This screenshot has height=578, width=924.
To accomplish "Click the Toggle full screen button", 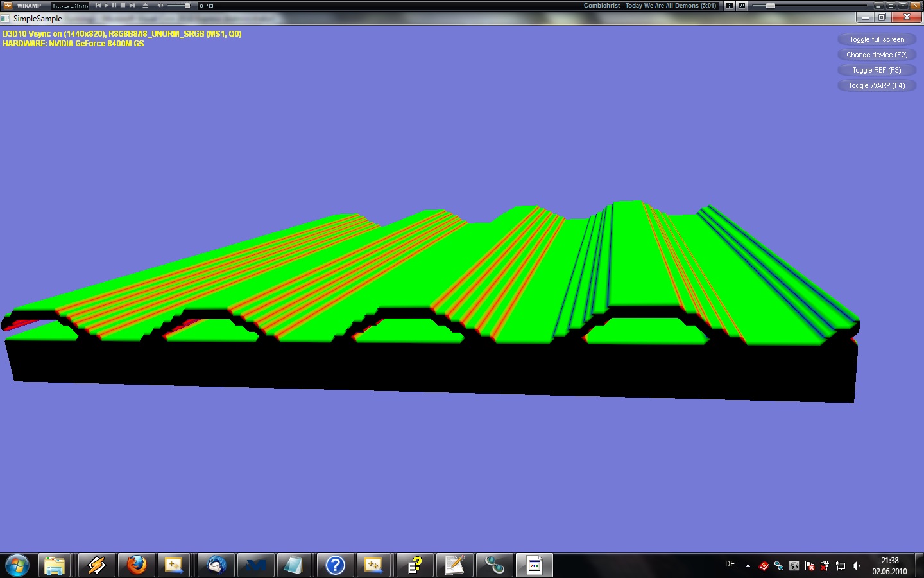I will [877, 39].
